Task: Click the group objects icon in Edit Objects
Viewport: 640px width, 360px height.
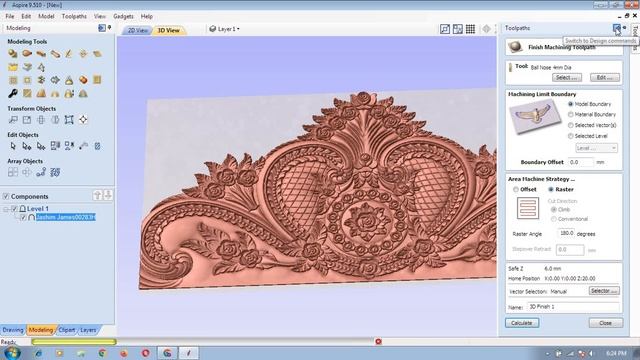Action: tap(55, 146)
